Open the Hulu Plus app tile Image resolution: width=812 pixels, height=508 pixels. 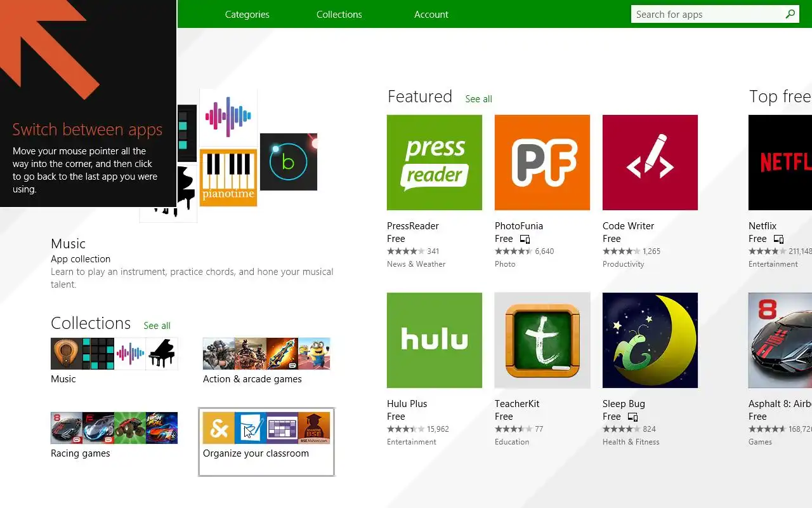435,340
